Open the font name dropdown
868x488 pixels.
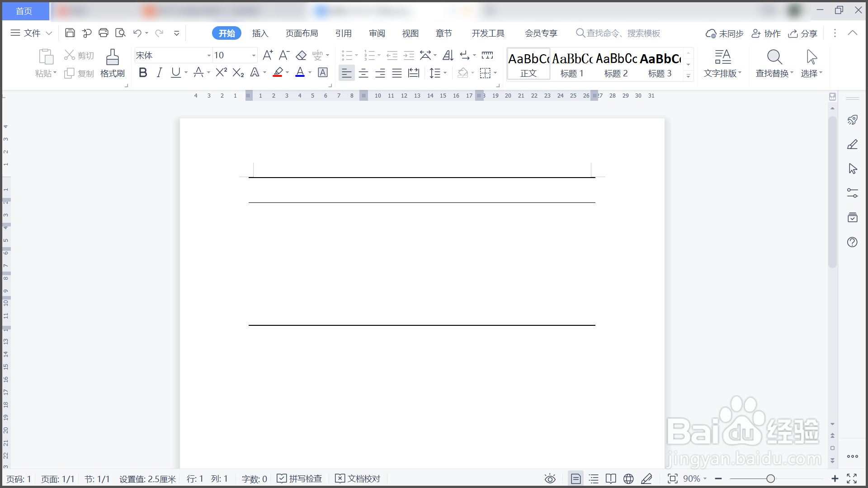click(x=209, y=56)
